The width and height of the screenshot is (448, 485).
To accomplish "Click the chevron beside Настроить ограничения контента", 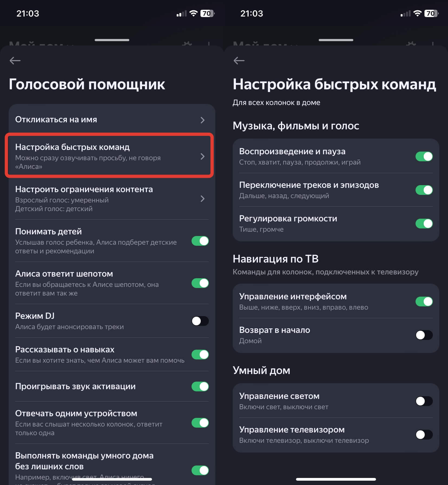I will point(202,199).
